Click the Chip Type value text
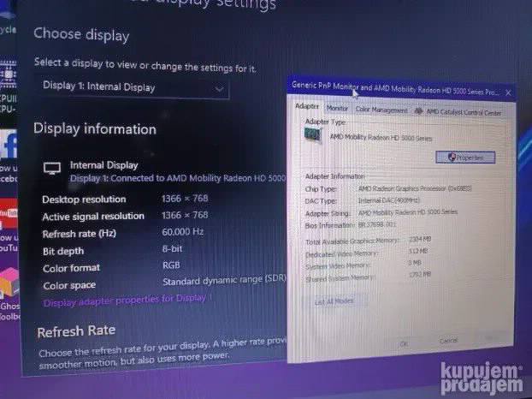This screenshot has width=532, height=399. [x=415, y=188]
